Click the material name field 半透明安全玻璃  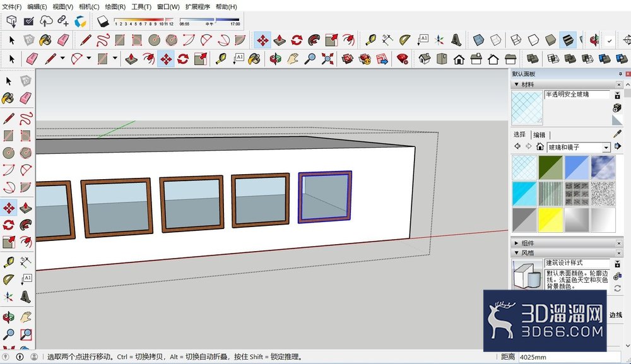click(577, 95)
